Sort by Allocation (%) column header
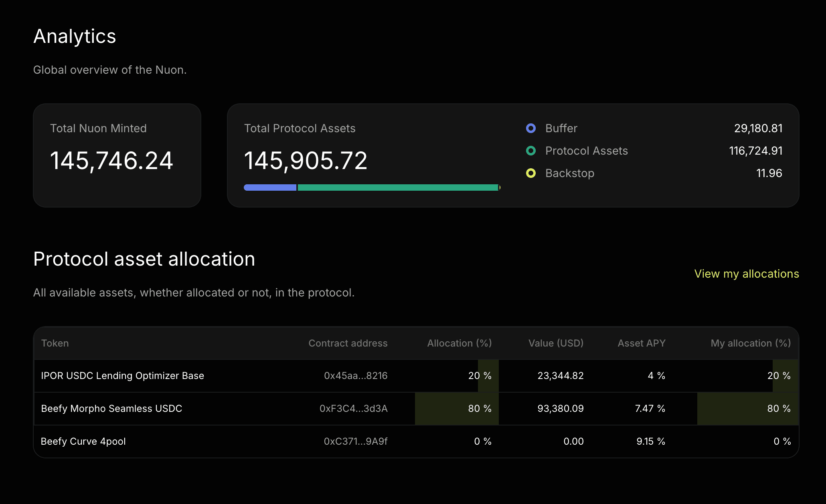This screenshot has width=826, height=504. 459,343
